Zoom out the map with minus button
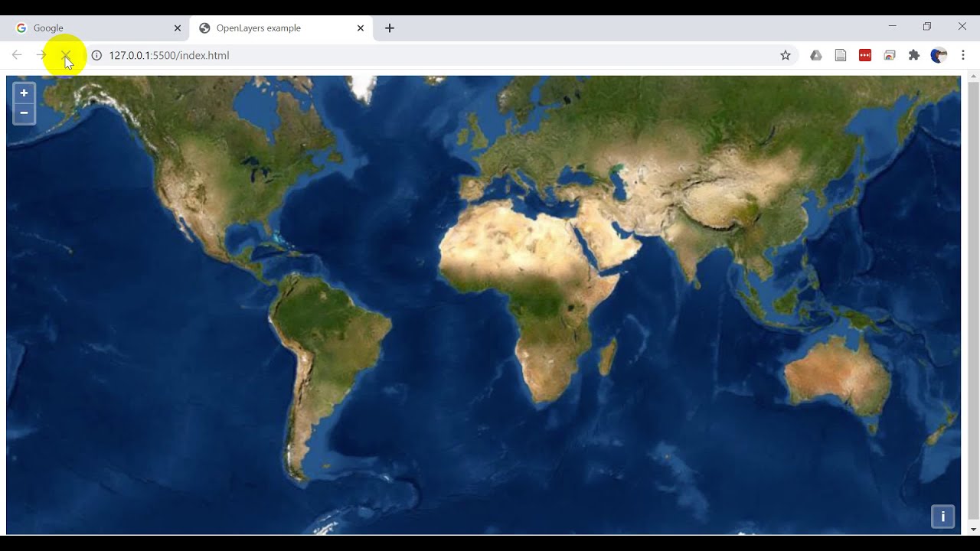The image size is (980, 551). coord(24,113)
